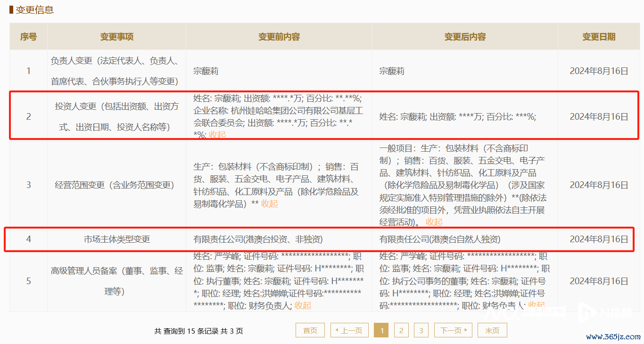The height and width of the screenshot is (344, 644).
Task: Click 宗馥莉 in row 1 before-change cell
Action: [206, 72]
